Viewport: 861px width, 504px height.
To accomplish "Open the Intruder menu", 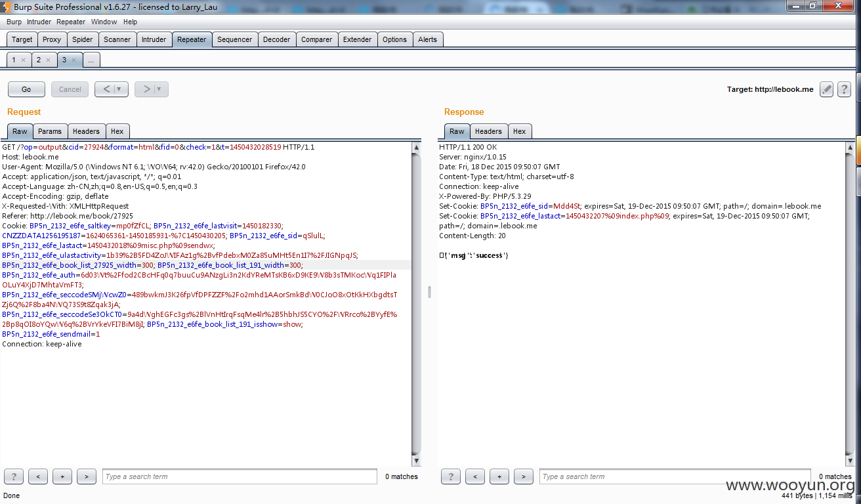I will click(39, 22).
